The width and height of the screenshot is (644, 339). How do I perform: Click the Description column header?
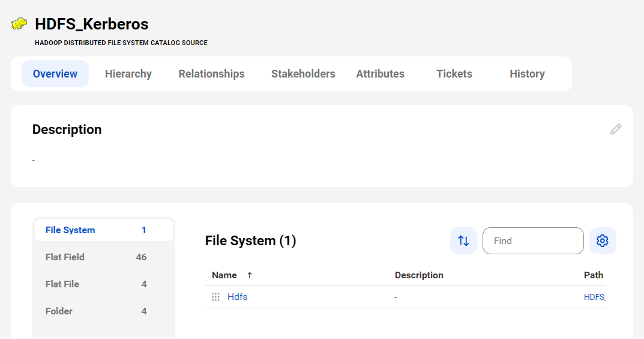coord(419,275)
